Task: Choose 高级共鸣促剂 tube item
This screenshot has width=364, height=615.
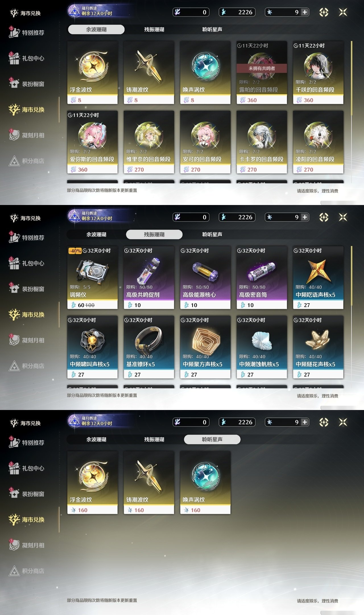Action: [x=149, y=278]
